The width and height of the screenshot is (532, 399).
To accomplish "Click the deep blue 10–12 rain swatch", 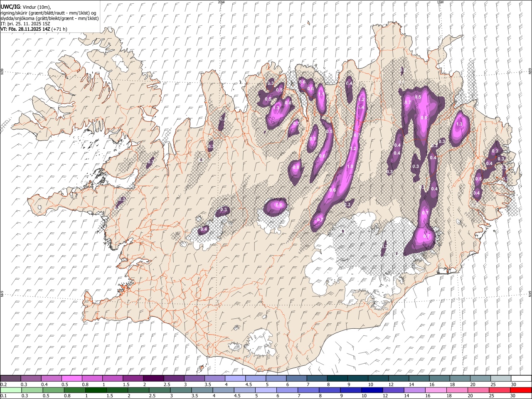I will (x=372, y=390).
